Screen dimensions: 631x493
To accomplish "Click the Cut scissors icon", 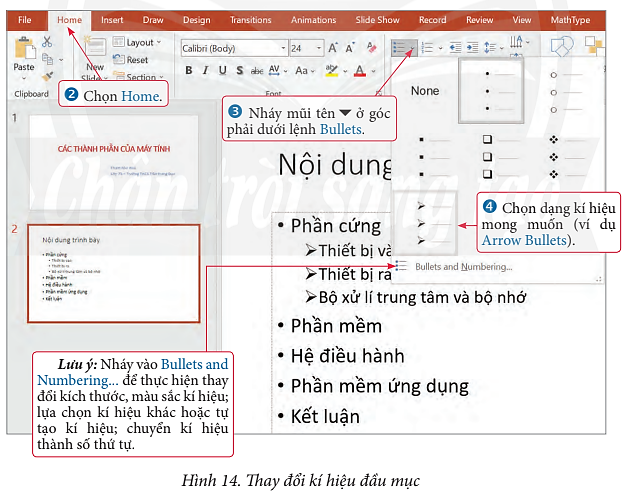I will pyautogui.click(x=47, y=43).
